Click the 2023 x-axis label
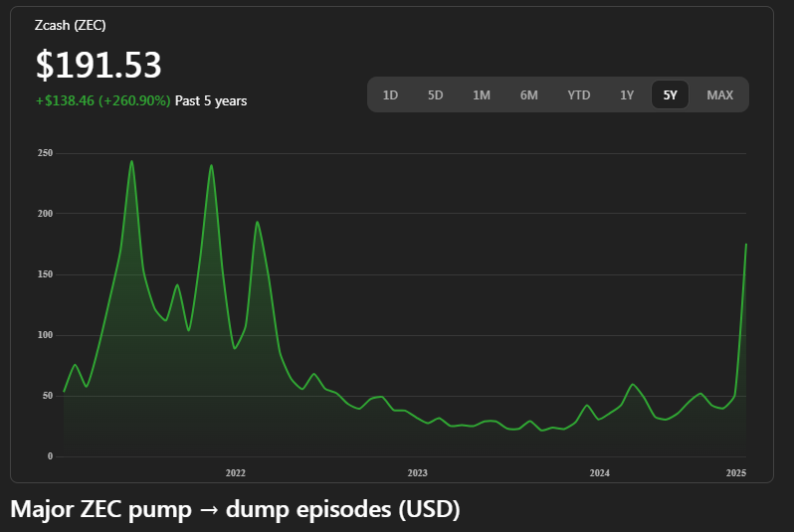 tap(417, 472)
